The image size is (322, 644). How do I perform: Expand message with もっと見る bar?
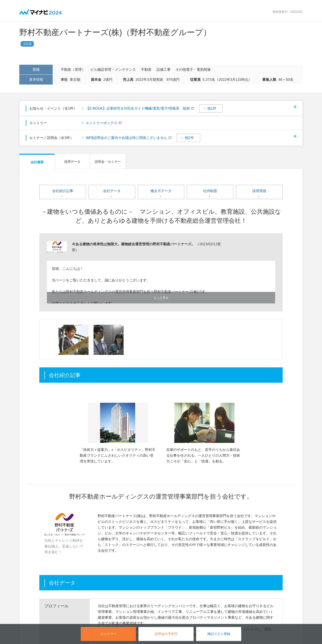pos(161,298)
